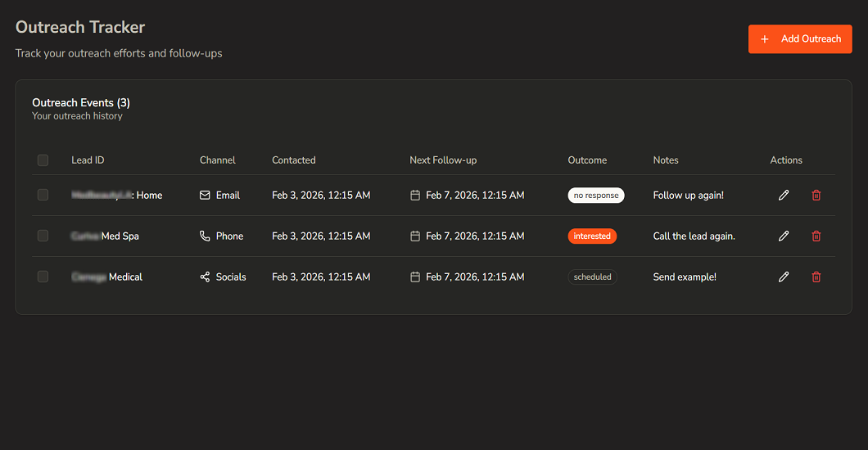Click the calendar icon in the Med Spa row
Screen dimensions: 868x450
point(415,236)
